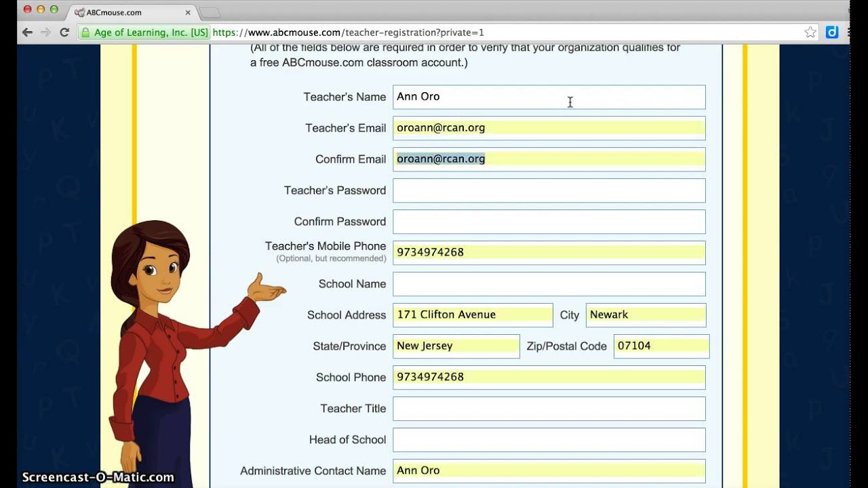Click the 'Age of Learning, Inc. [US]' certificate label

(151, 32)
